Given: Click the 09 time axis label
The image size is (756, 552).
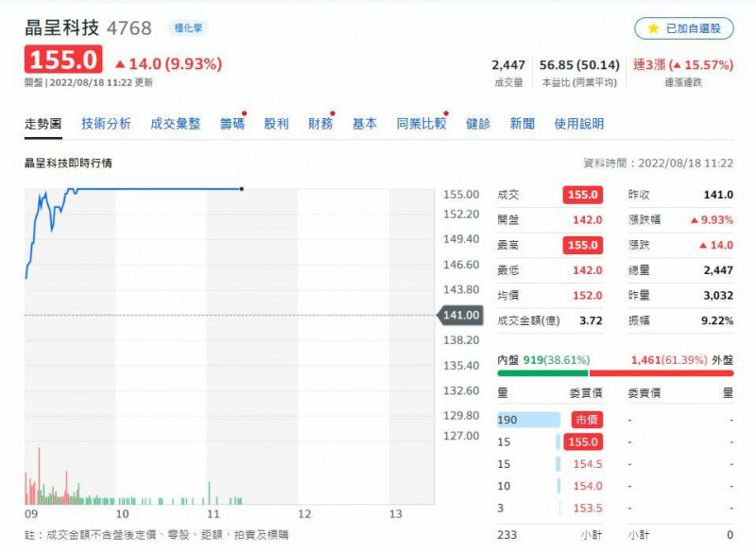Looking at the screenshot, I should point(31,514).
